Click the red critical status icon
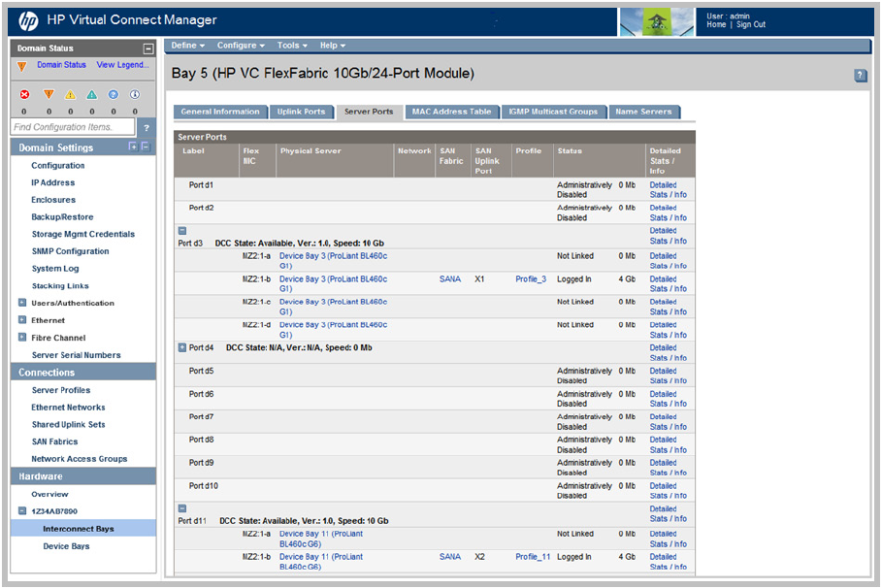Image resolution: width=882 pixels, height=588 pixels. [x=24, y=94]
